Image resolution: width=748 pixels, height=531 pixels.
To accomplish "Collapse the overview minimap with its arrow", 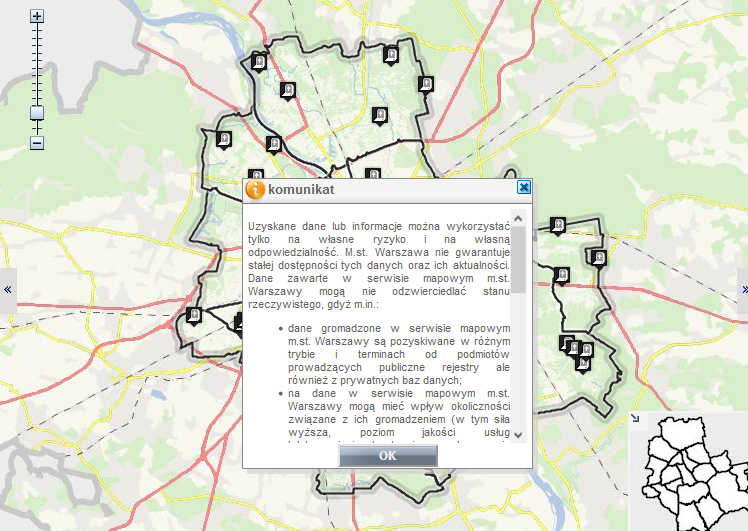I will 635,418.
